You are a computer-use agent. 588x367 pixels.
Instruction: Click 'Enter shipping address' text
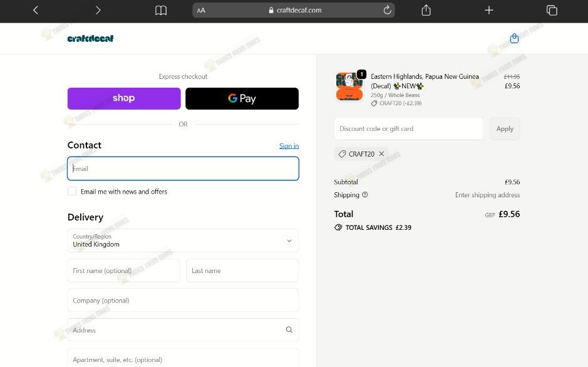488,195
